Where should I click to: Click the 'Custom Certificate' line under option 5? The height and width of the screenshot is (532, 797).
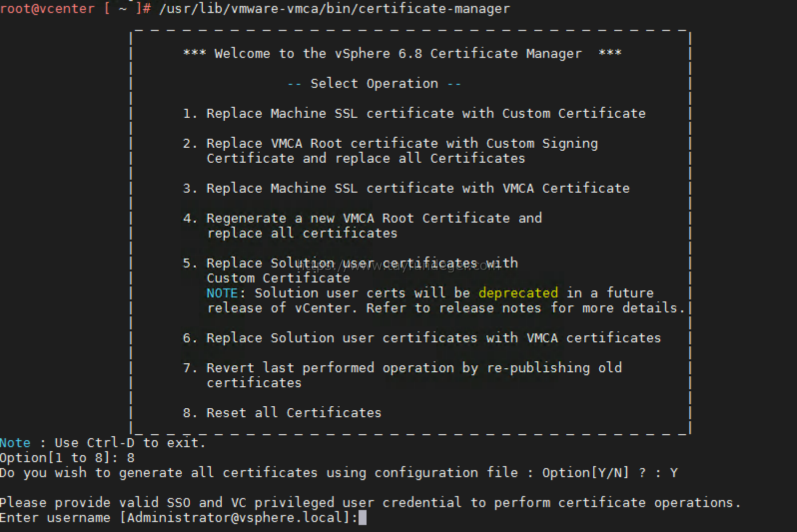[279, 278]
